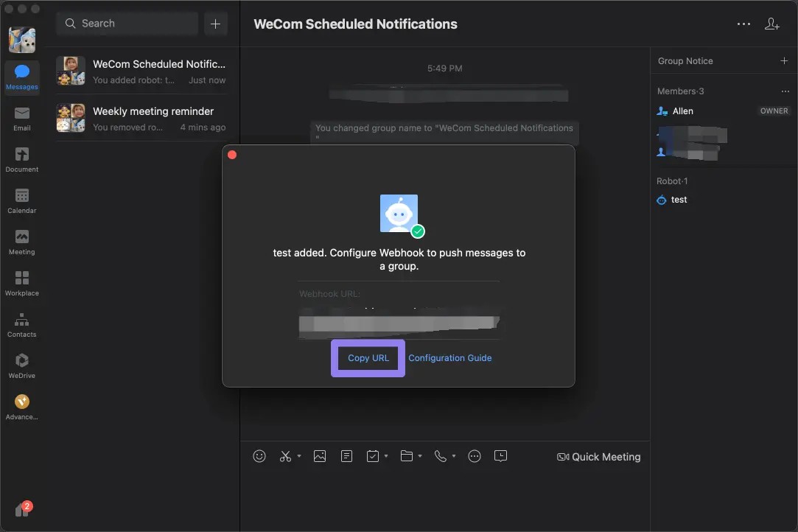Open the image picker icon

pos(319,456)
